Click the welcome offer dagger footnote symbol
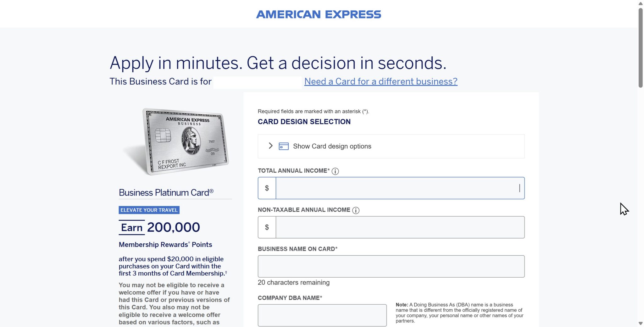Screen dimensions: 644x327 coord(225,272)
